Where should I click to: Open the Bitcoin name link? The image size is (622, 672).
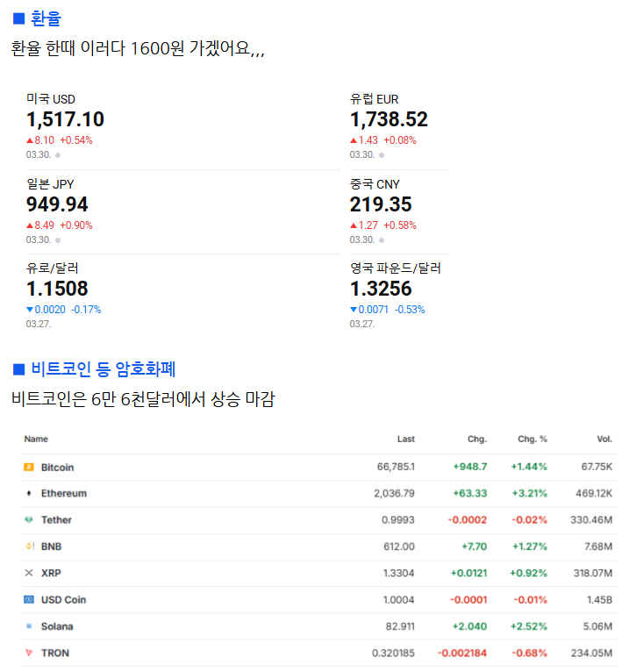57,468
